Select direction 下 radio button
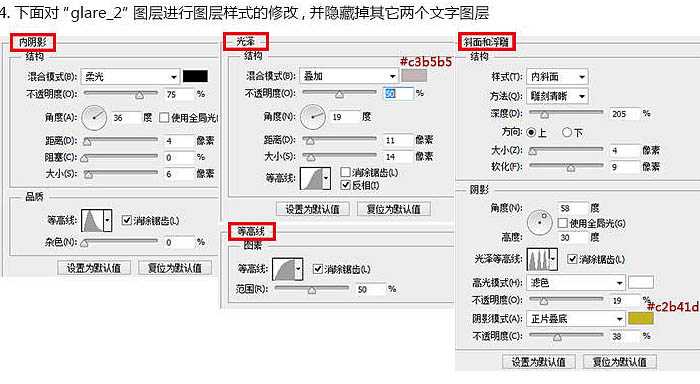Image resolution: width=700 pixels, height=384 pixels. [x=567, y=133]
